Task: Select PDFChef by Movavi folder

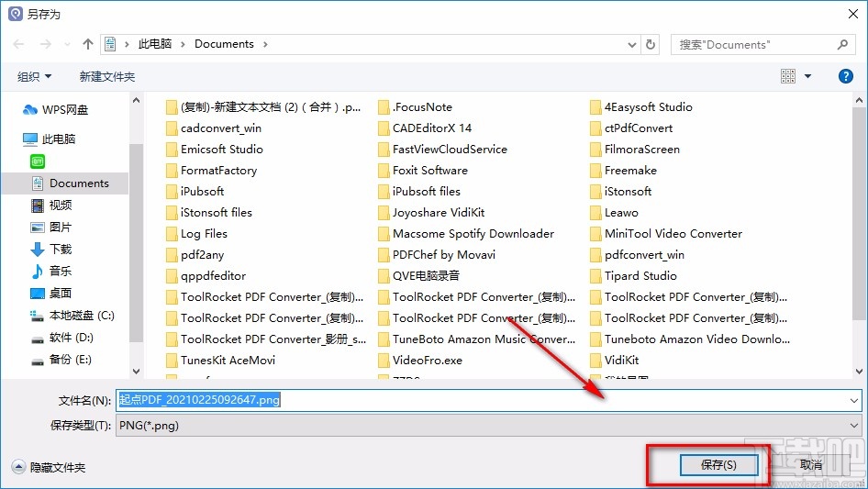Action: coord(437,255)
